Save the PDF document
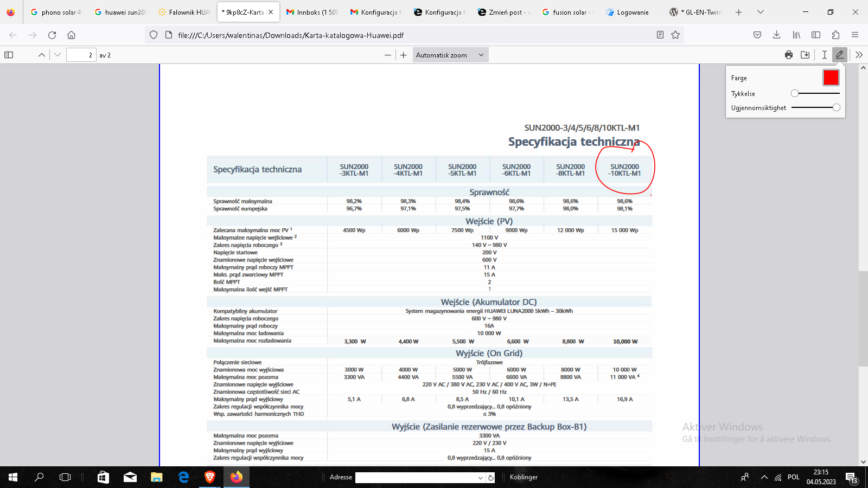This screenshot has width=868, height=488. (x=805, y=55)
